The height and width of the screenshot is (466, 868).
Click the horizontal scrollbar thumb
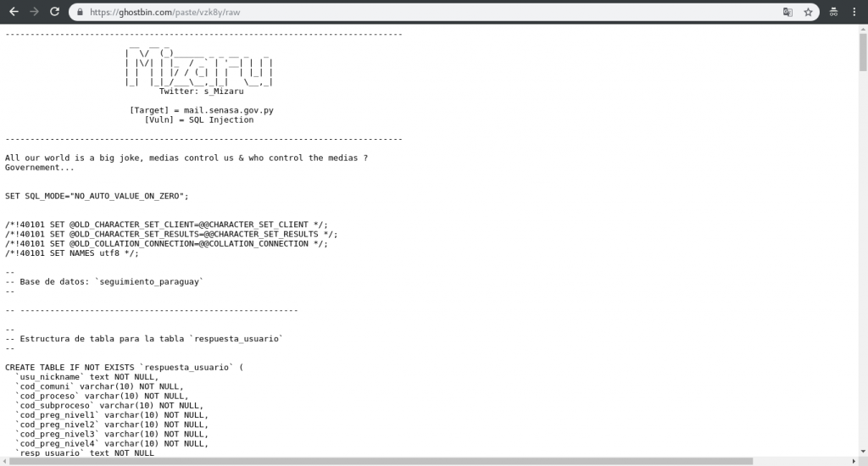[381, 461]
